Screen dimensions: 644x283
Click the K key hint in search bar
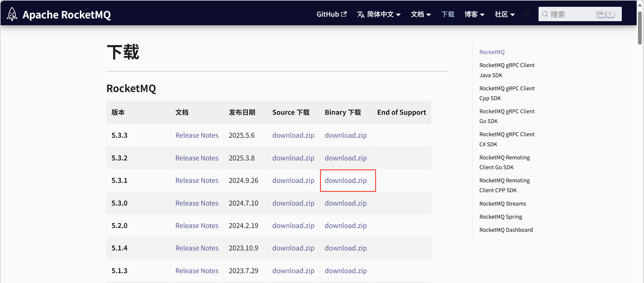pos(610,14)
